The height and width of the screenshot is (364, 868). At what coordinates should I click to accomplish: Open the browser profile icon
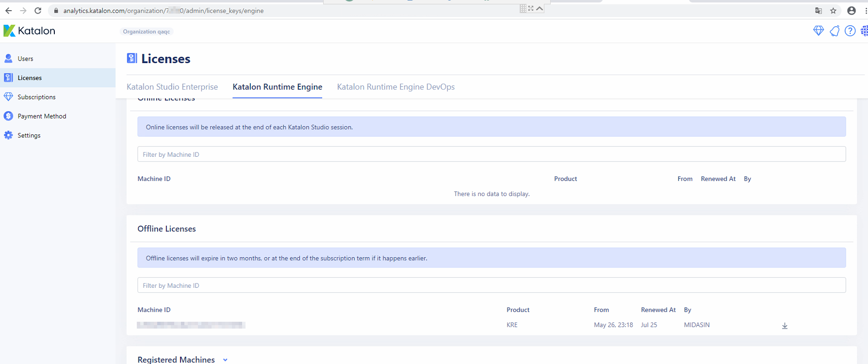(852, 11)
